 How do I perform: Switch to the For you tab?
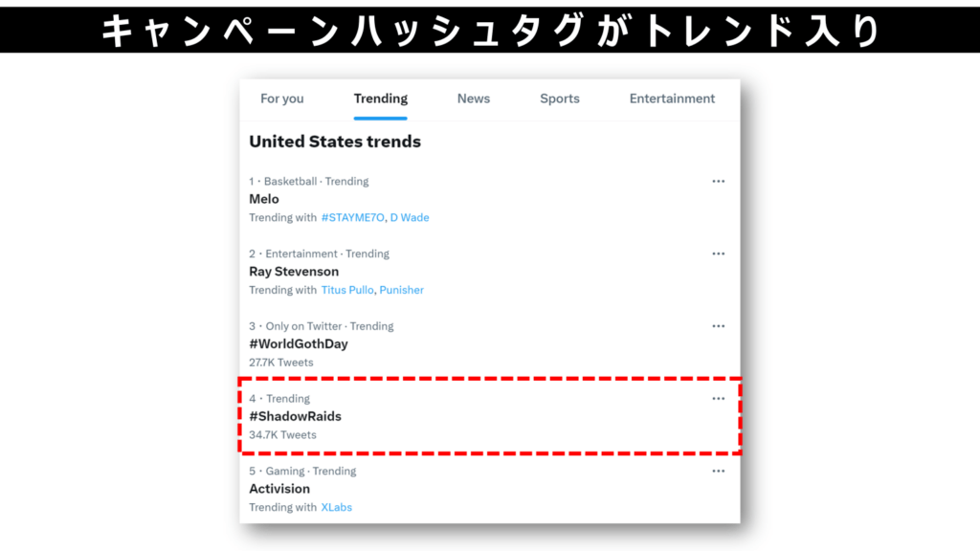[x=282, y=99]
